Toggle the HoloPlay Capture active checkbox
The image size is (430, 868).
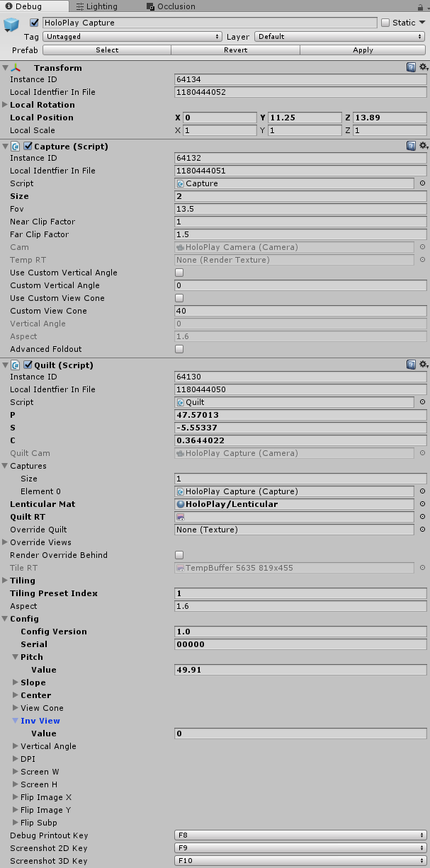34,23
